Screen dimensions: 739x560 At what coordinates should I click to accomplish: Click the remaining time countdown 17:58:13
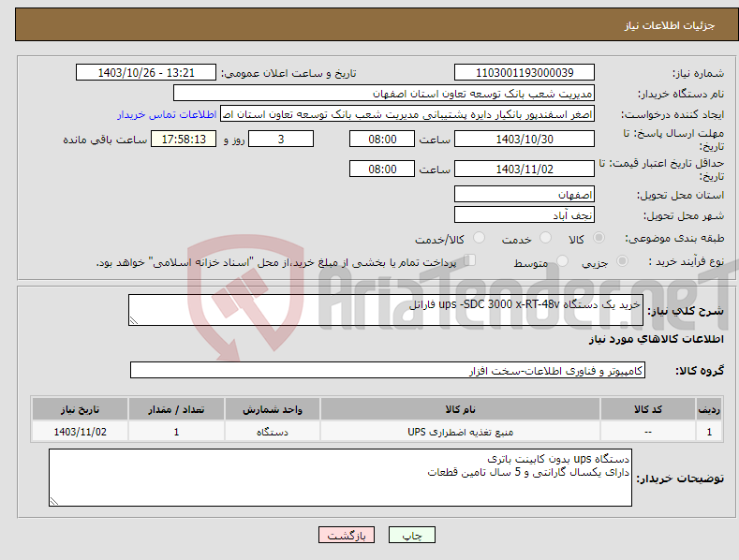tap(184, 139)
